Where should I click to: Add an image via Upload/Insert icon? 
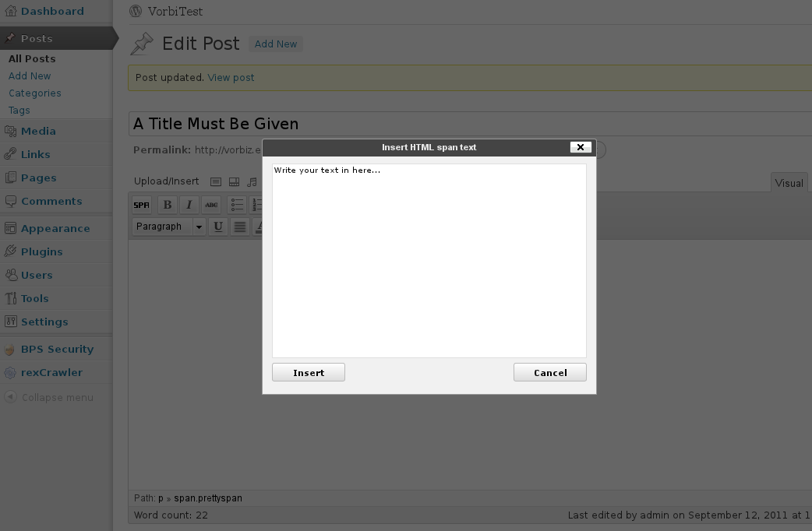[216, 181]
